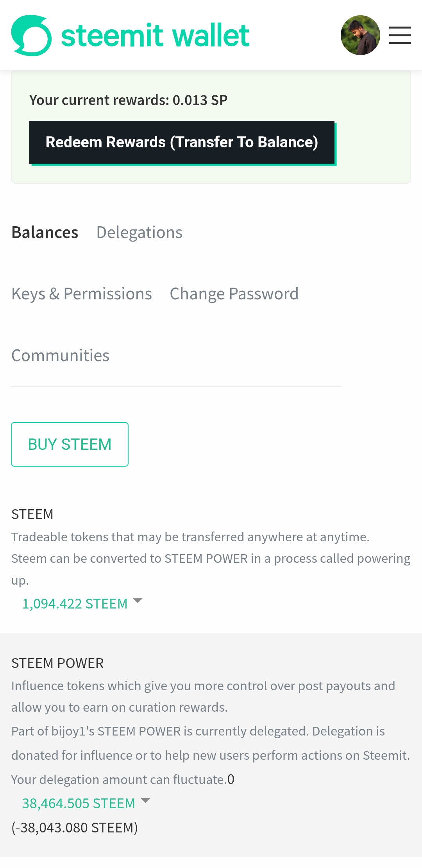Image resolution: width=422 pixels, height=868 pixels.
Task: Expand the 1,094.422 STEEM balance dropdown
Action: 75,604
